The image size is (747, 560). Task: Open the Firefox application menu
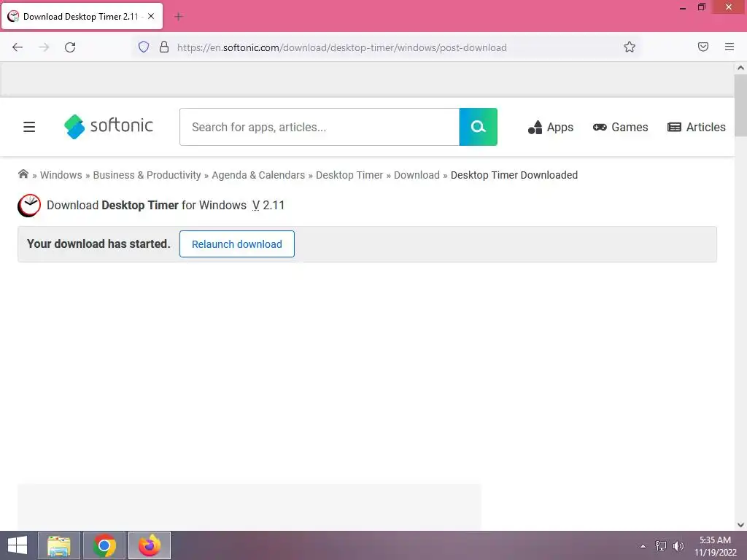point(729,47)
